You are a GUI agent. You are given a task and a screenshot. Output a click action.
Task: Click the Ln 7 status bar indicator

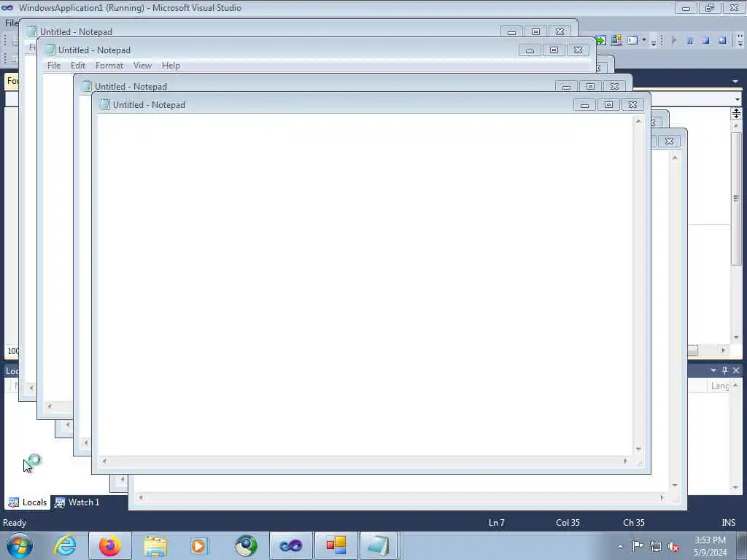click(x=496, y=522)
